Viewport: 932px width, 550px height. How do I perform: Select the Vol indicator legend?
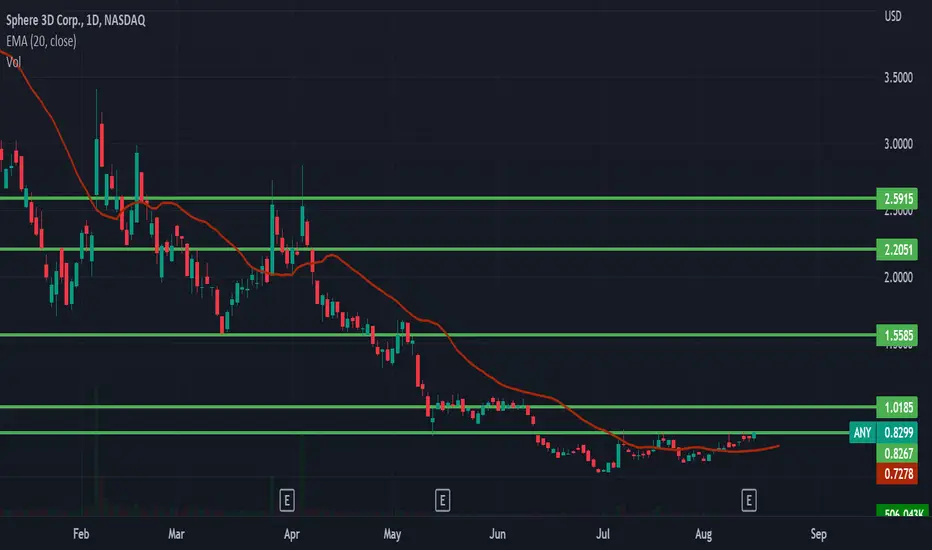pos(13,62)
